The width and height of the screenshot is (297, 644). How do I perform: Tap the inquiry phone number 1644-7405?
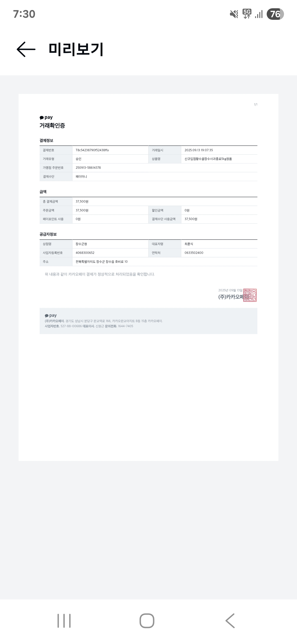point(125,326)
